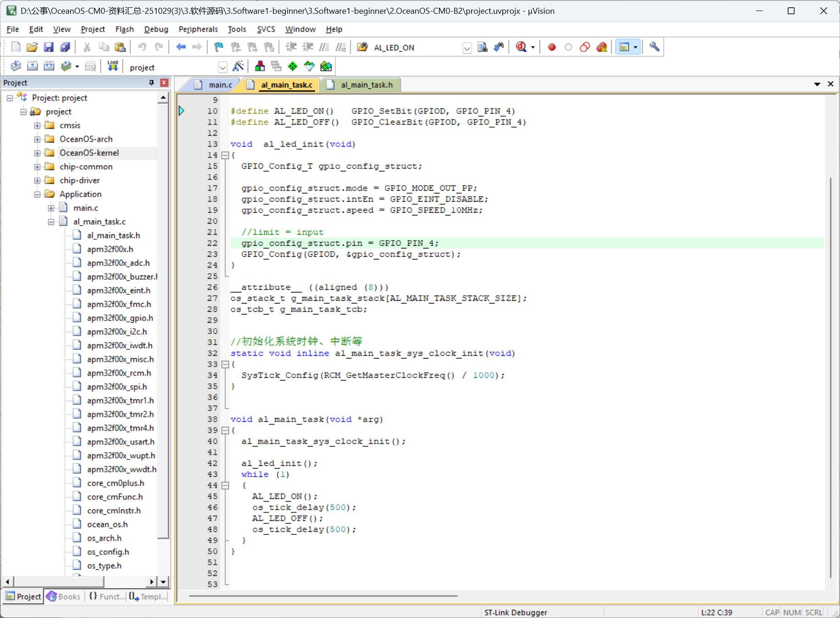The height and width of the screenshot is (618, 840).
Task: Open Options for Target magic wand
Action: click(x=238, y=66)
